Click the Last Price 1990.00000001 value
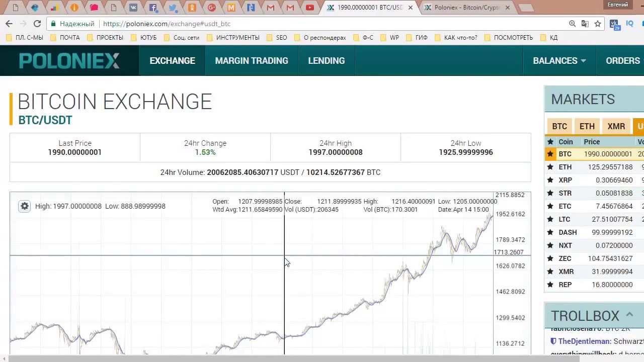The width and height of the screenshot is (644, 362). pyautogui.click(x=75, y=152)
